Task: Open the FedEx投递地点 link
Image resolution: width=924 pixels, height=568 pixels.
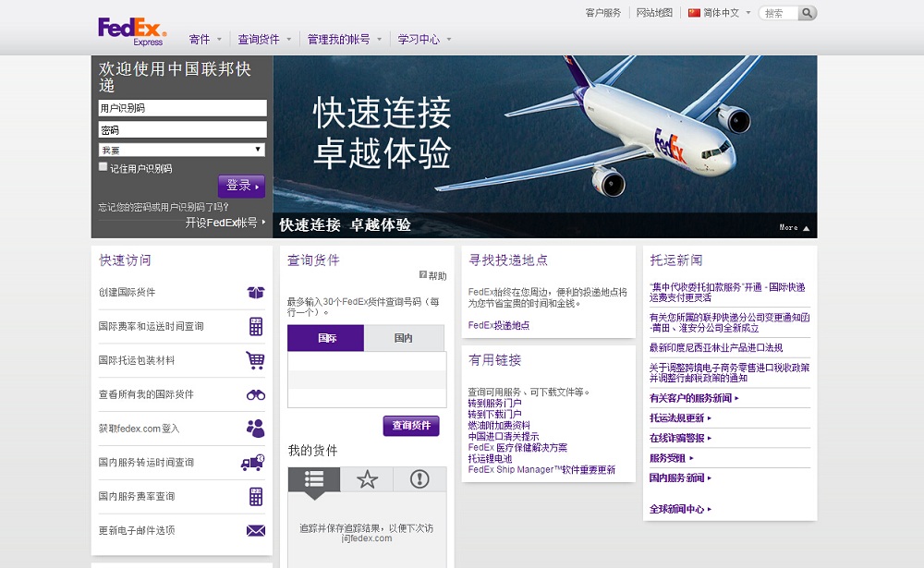Action: (499, 325)
